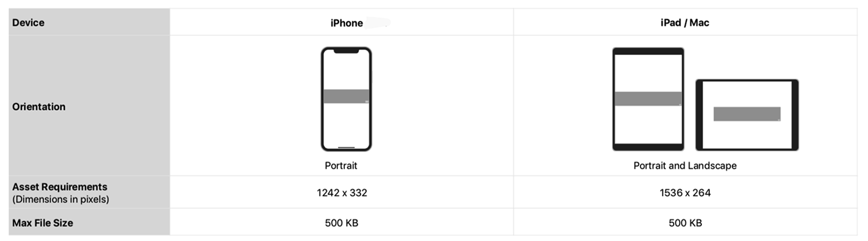
Task: Click the Asset Requirements row label
Action: [60, 187]
